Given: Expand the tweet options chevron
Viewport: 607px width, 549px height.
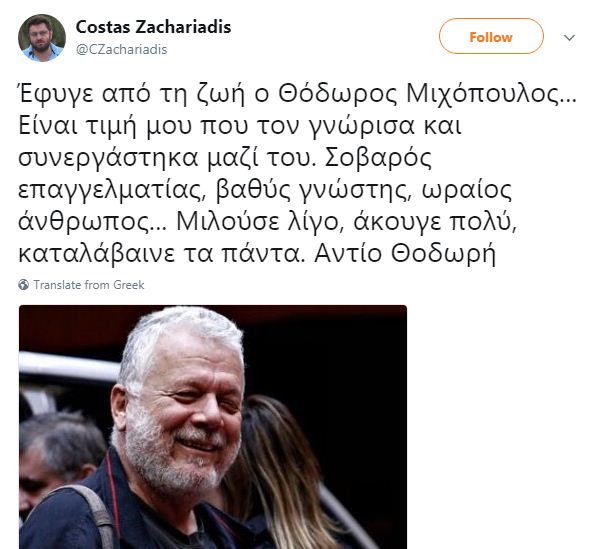Looking at the screenshot, I should click(x=569, y=38).
